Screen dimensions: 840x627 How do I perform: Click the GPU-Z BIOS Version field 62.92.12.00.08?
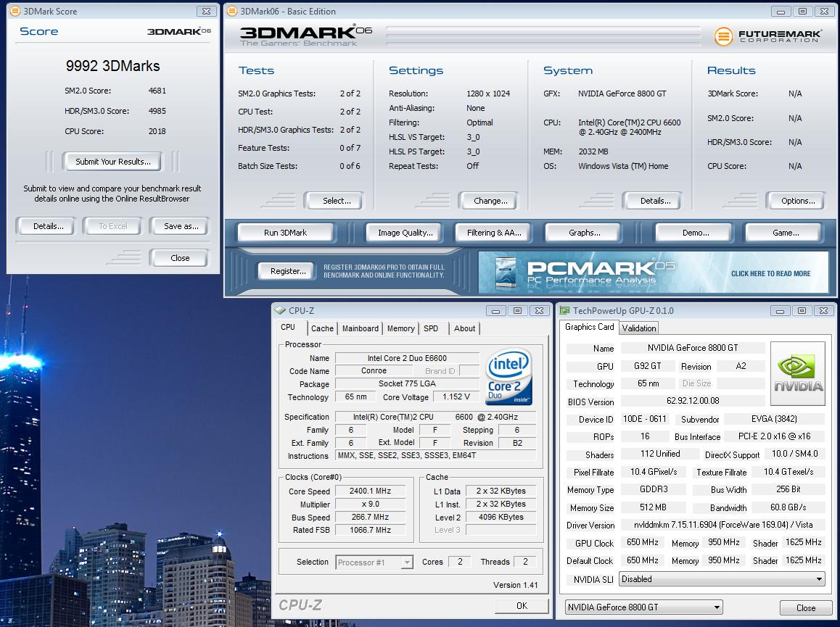(692, 401)
